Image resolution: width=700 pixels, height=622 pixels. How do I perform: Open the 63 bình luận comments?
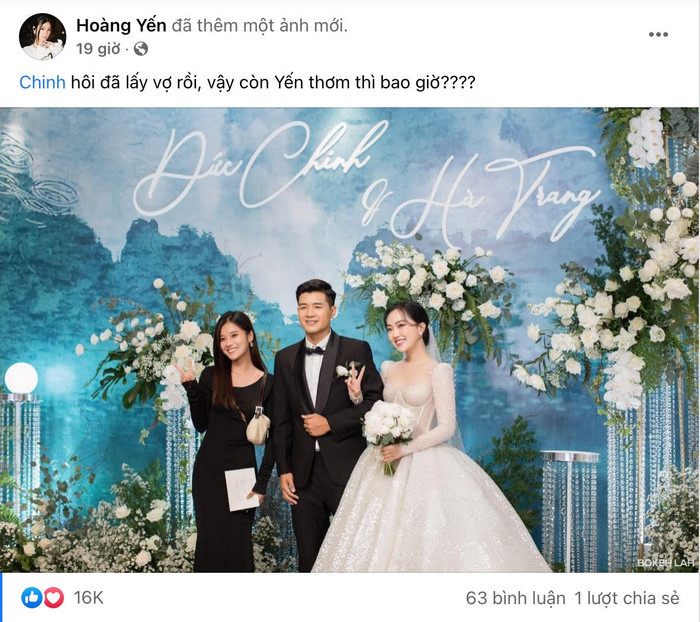(515, 598)
